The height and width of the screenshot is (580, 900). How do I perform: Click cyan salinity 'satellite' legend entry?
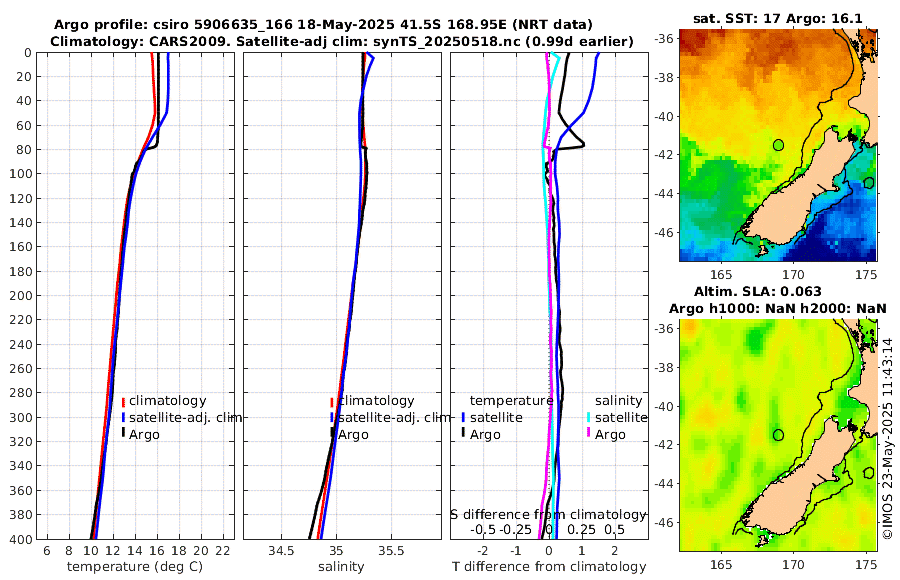click(x=620, y=417)
